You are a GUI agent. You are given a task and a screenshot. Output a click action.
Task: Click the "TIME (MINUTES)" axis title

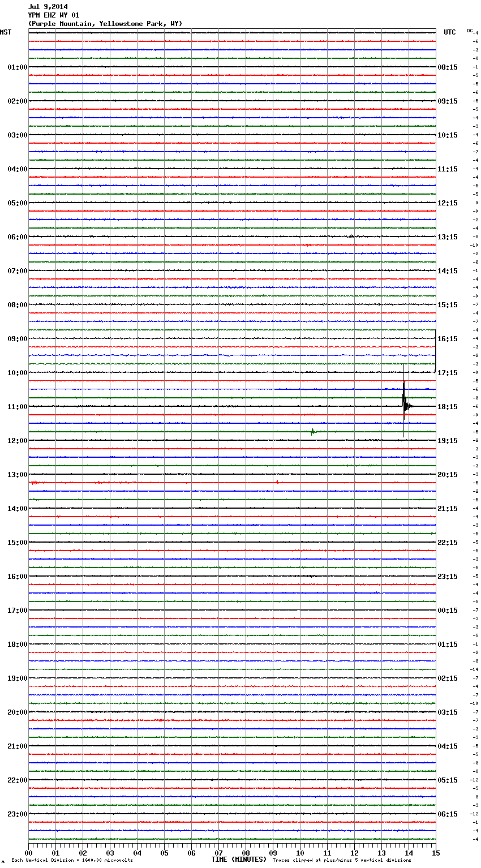pyautogui.click(x=239, y=860)
